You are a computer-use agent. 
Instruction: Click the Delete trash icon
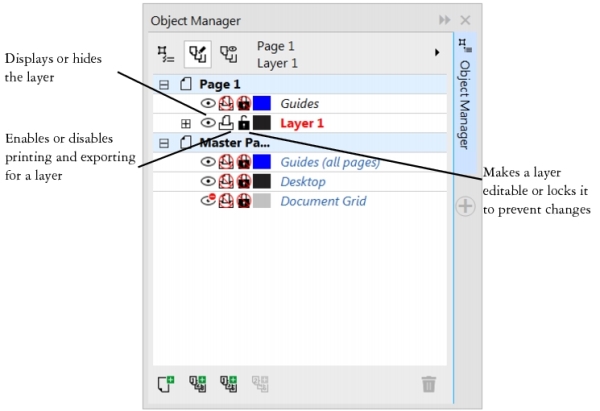[428, 383]
